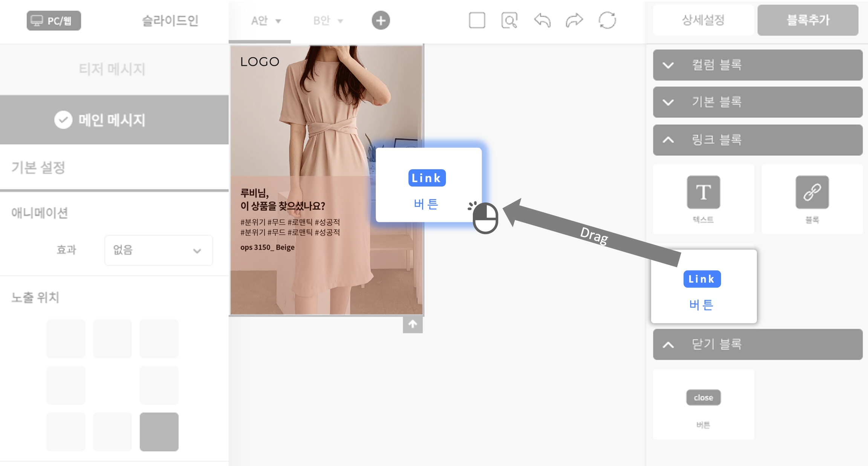Click the up-arrow button below the preview
Image resolution: width=868 pixels, height=466 pixels.
413,324
